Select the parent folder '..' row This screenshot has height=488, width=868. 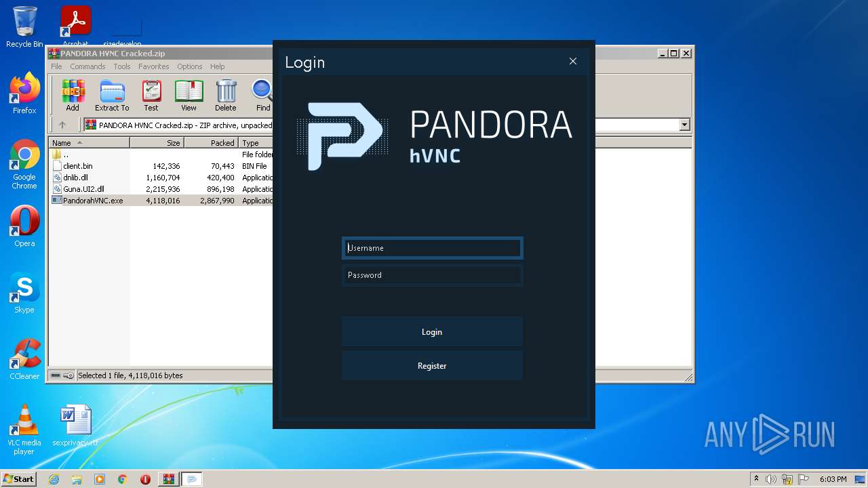[x=161, y=155]
